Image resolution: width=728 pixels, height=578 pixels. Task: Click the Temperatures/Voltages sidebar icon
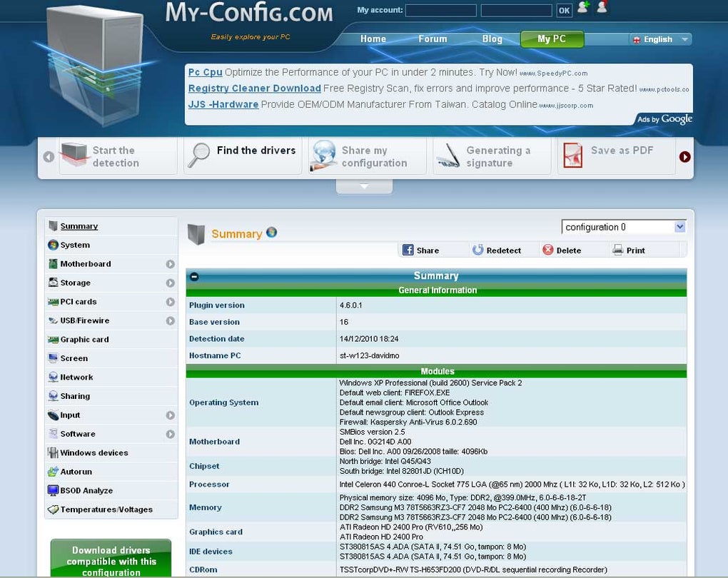tap(53, 509)
